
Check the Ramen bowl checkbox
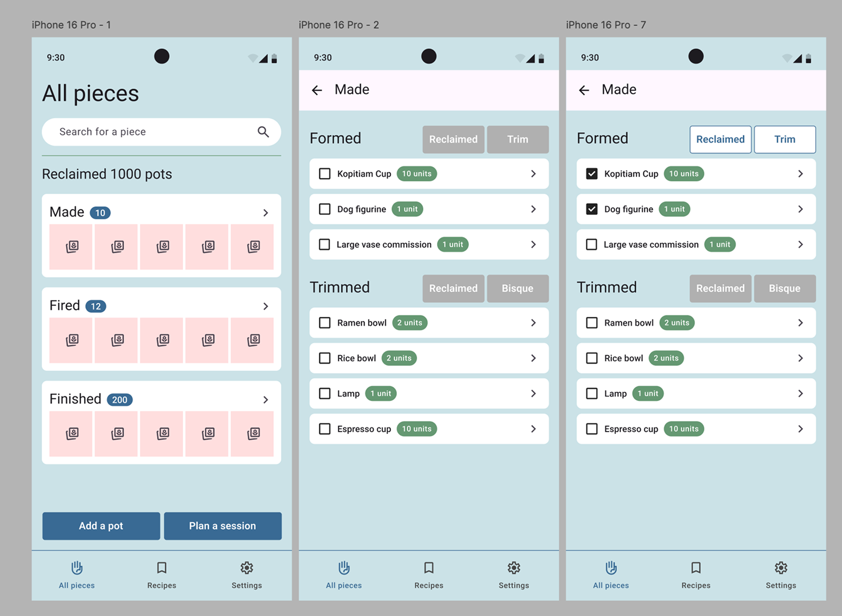point(324,322)
